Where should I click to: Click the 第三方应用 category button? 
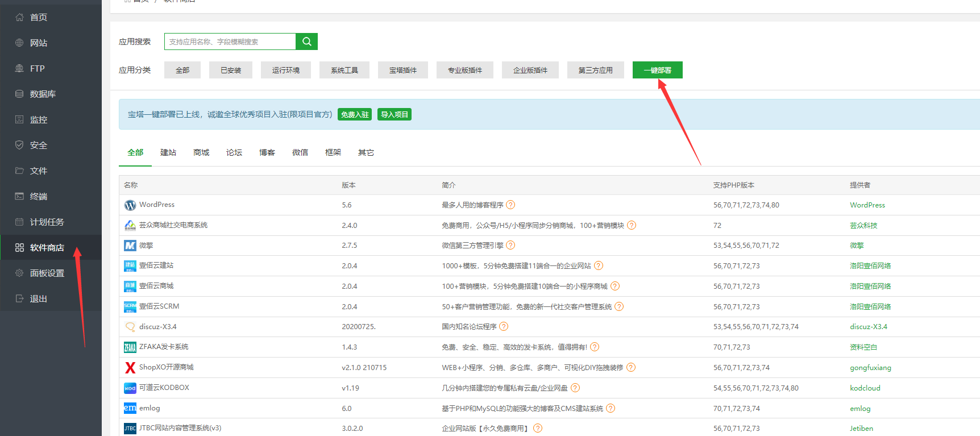point(596,70)
